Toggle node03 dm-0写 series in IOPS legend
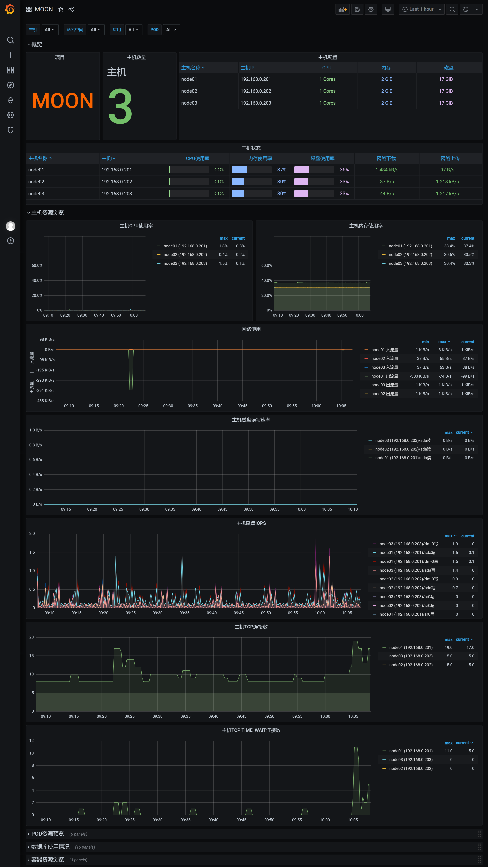 pos(408,544)
